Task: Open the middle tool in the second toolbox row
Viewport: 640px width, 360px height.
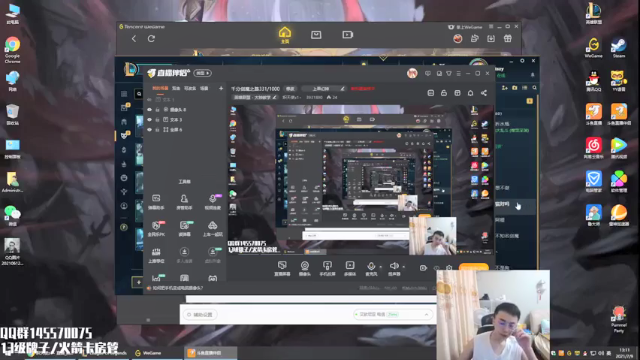Action: pyautogui.click(x=184, y=229)
